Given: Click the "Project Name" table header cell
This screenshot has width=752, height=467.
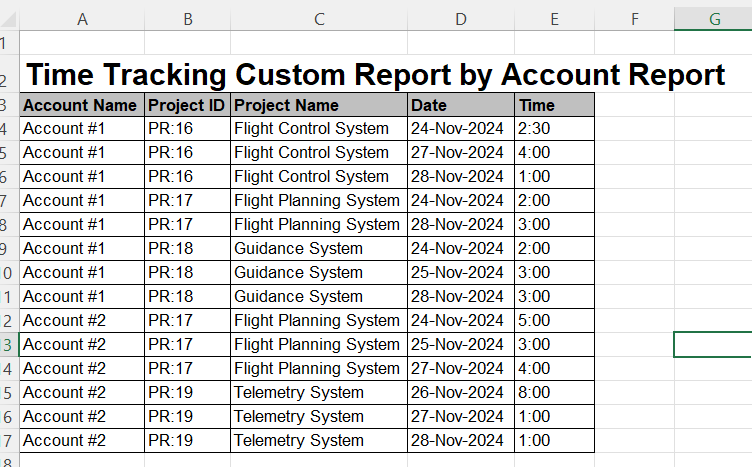Looking at the screenshot, I should click(x=318, y=105).
